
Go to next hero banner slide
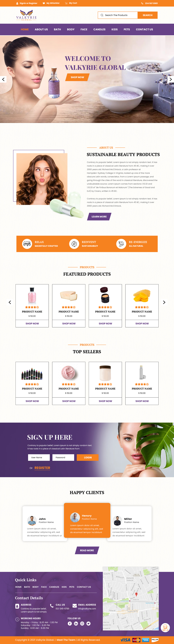tap(171, 79)
